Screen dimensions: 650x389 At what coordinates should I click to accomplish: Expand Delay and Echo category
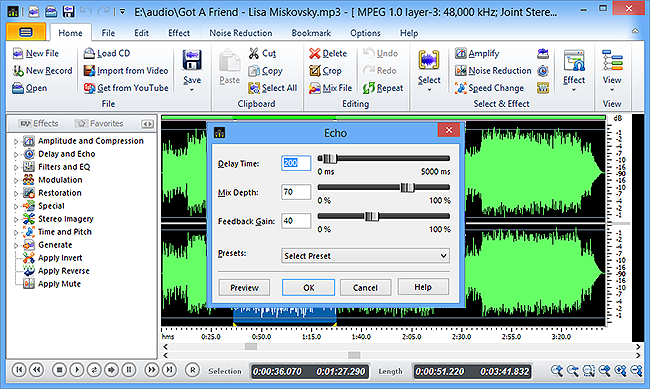[16, 155]
